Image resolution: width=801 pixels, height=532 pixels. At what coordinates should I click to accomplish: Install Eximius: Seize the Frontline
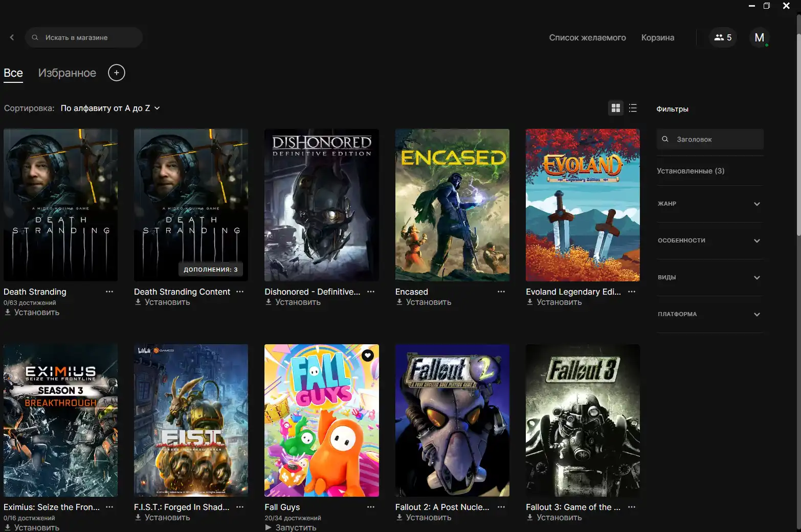[x=32, y=527]
